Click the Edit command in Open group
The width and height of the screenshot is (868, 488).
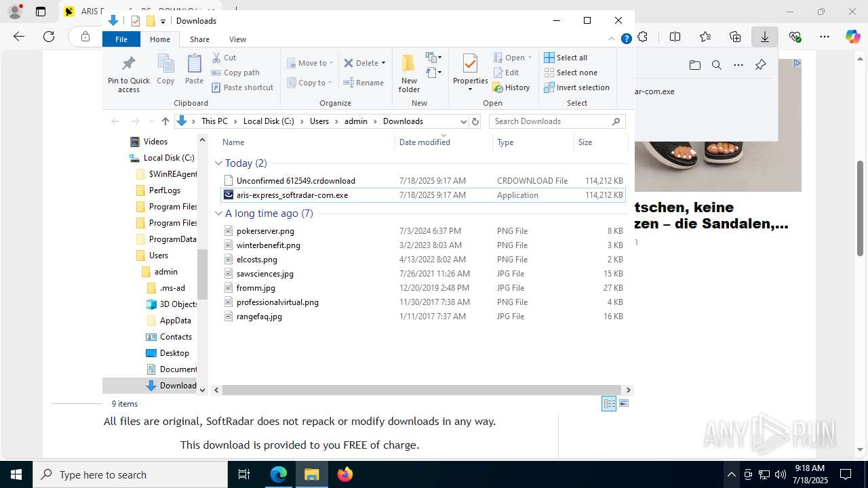507,73
